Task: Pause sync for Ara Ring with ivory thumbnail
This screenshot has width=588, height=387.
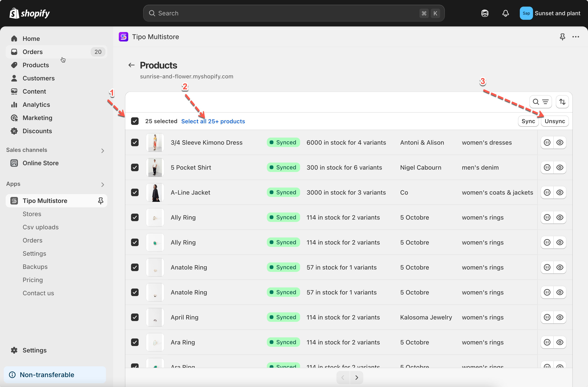Action: point(547,342)
